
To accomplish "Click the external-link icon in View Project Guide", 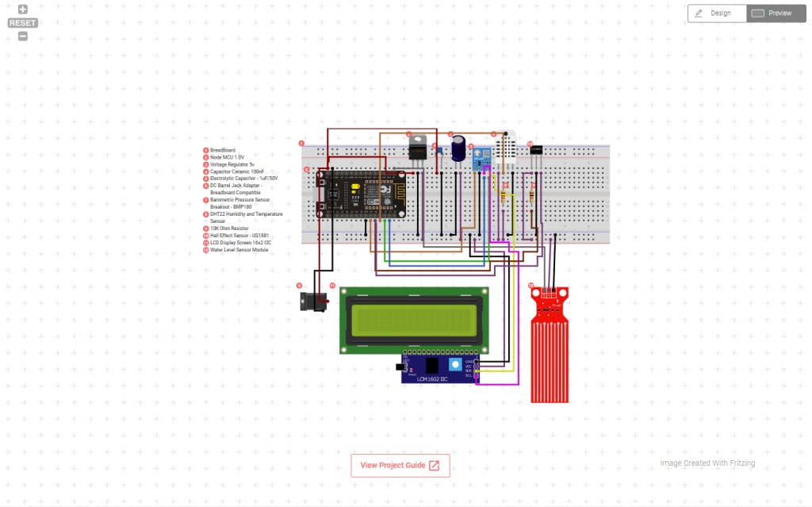I will [x=434, y=465].
